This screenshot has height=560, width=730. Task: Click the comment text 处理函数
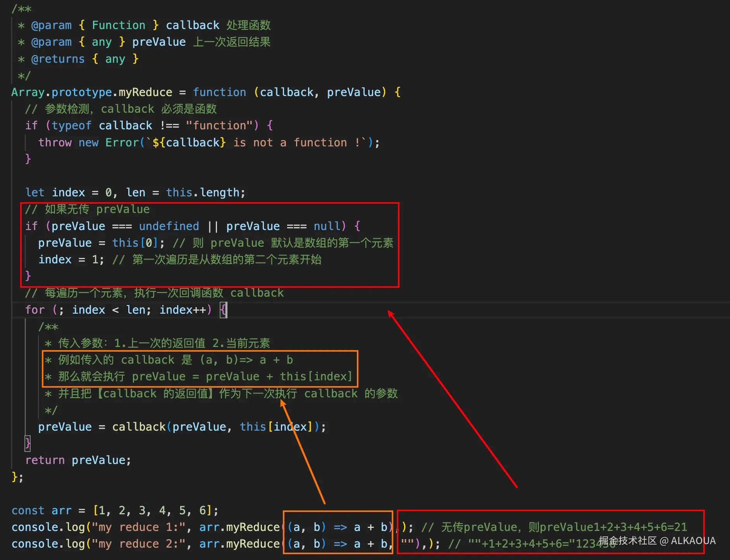(248, 25)
